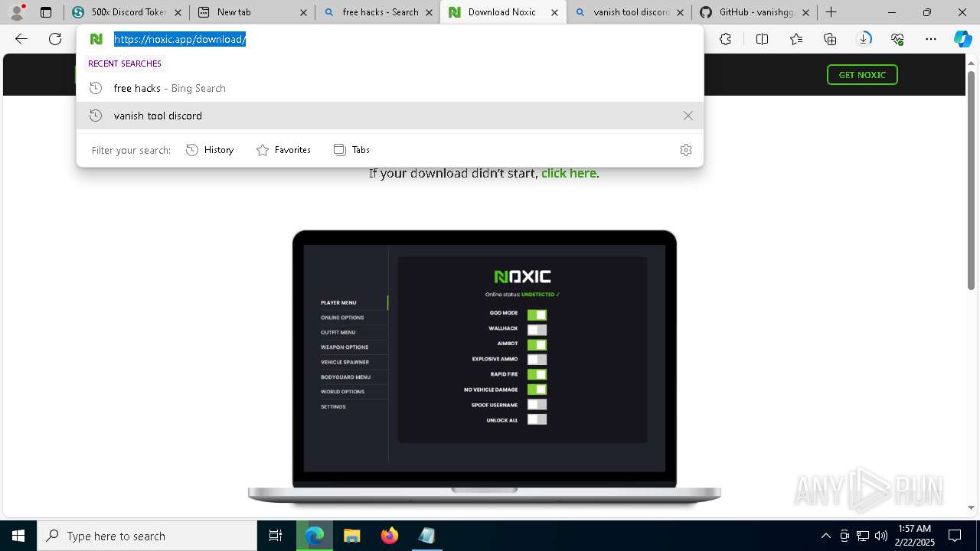Open the split screen icon

point(762,39)
